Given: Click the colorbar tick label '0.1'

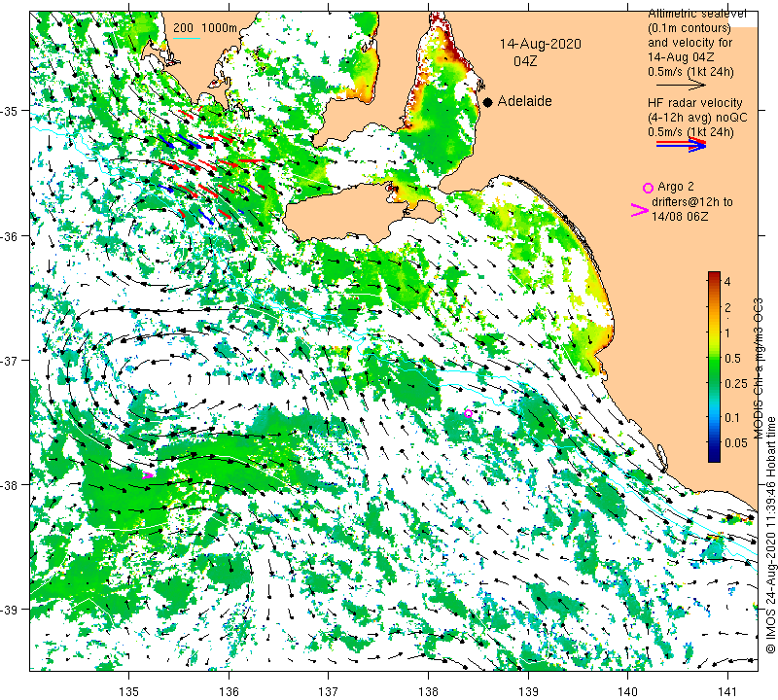Looking at the screenshot, I should 732,417.
